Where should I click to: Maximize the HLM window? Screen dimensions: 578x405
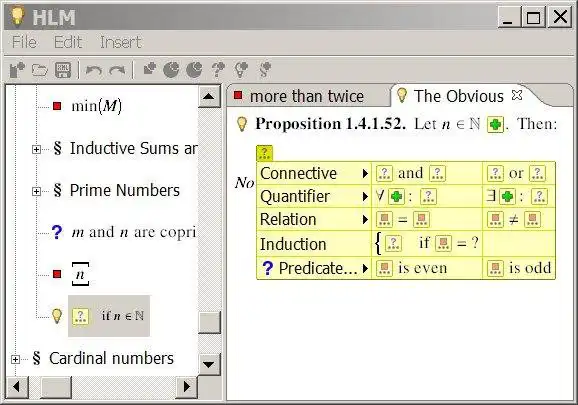click(x=533, y=17)
